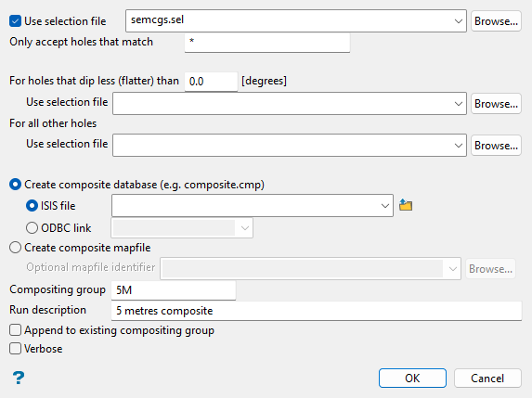Screen dimensions: 532x398
Task: Open the folder icon beside ISIS file
Action: tap(406, 205)
